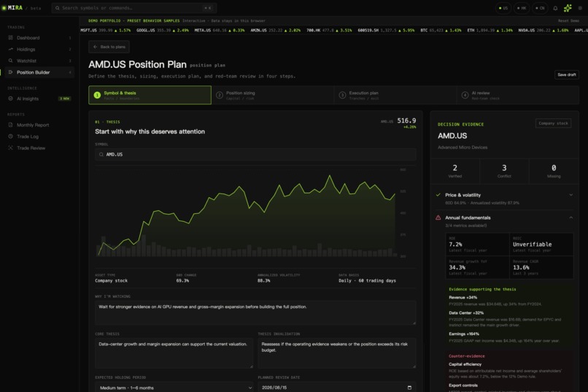Viewport: 588px width, 392px height.
Task: Click the Conflict count tile
Action: (504, 171)
